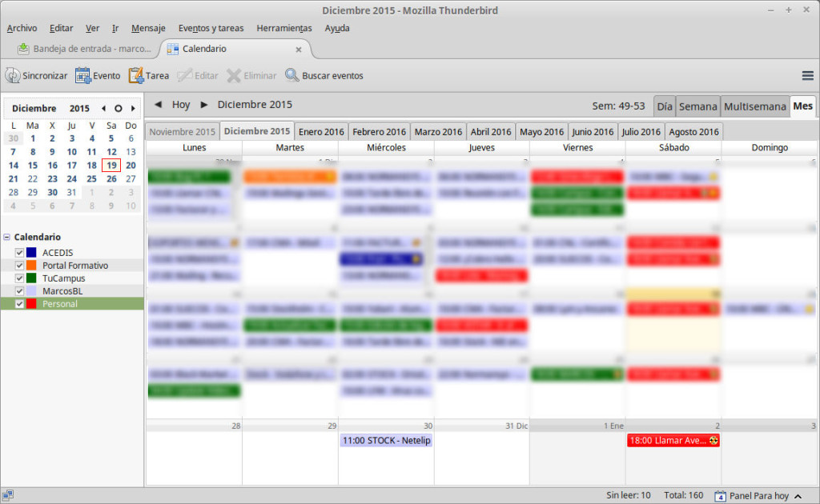Advance mini calendar to next month
Screen dimensions: 820x504
(x=133, y=108)
